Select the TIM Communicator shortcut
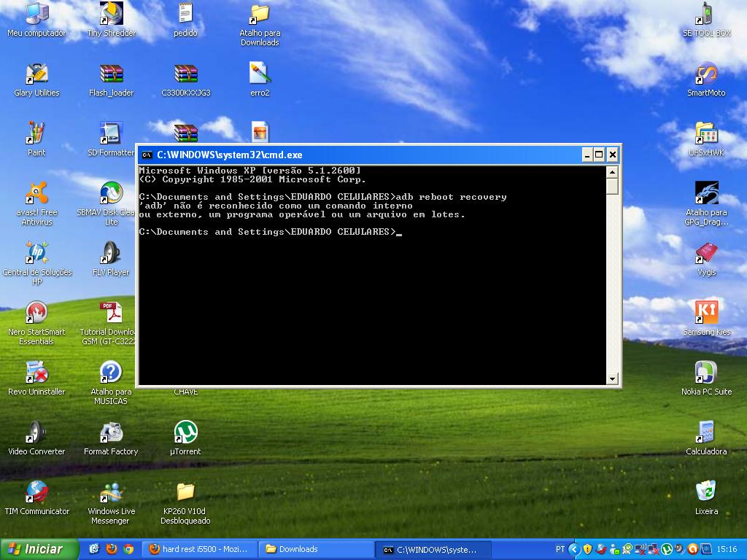 36,497
